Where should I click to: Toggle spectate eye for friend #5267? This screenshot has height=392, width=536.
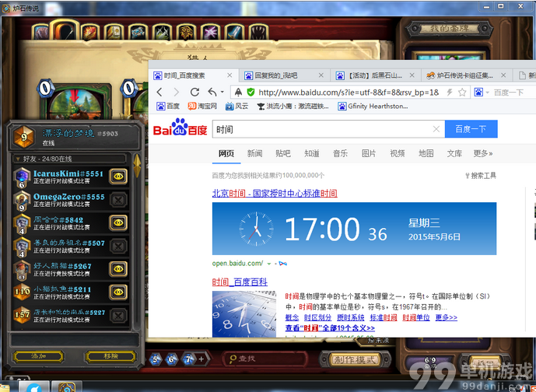pyautogui.click(x=118, y=269)
